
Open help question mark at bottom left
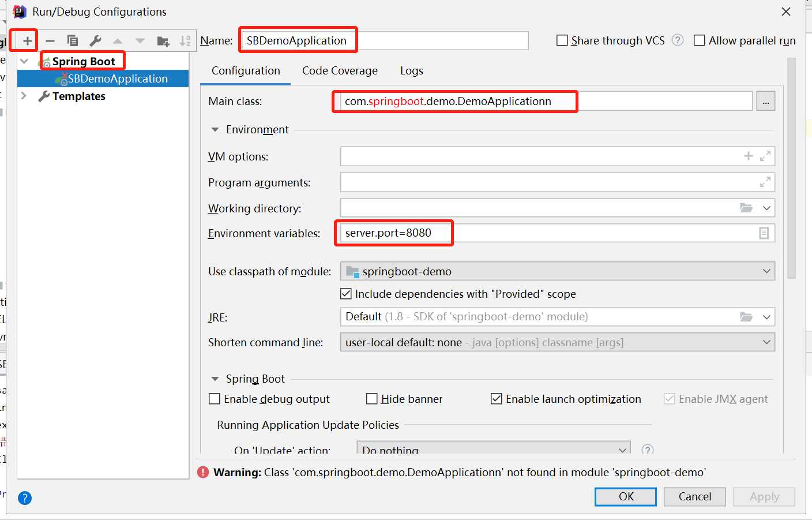click(x=25, y=498)
